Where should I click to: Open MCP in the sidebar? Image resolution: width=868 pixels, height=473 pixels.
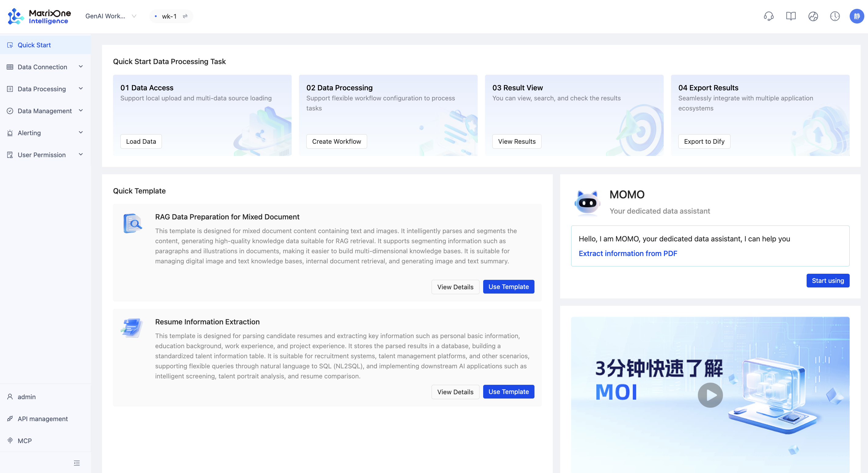click(25, 441)
